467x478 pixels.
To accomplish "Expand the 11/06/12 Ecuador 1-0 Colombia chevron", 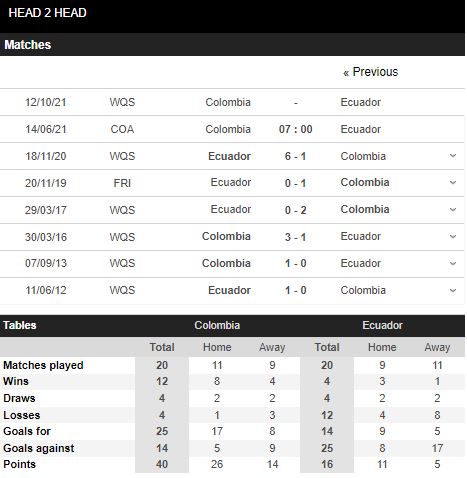I will [x=452, y=290].
